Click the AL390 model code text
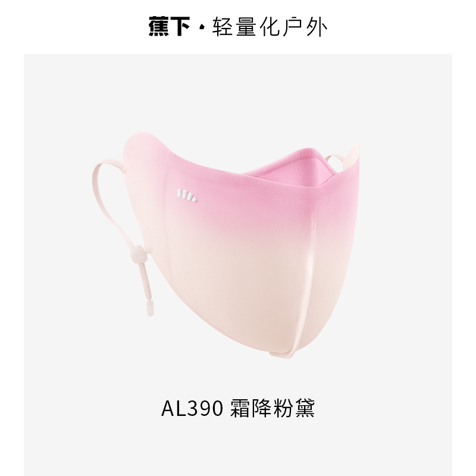The image size is (476, 476). pos(192,408)
